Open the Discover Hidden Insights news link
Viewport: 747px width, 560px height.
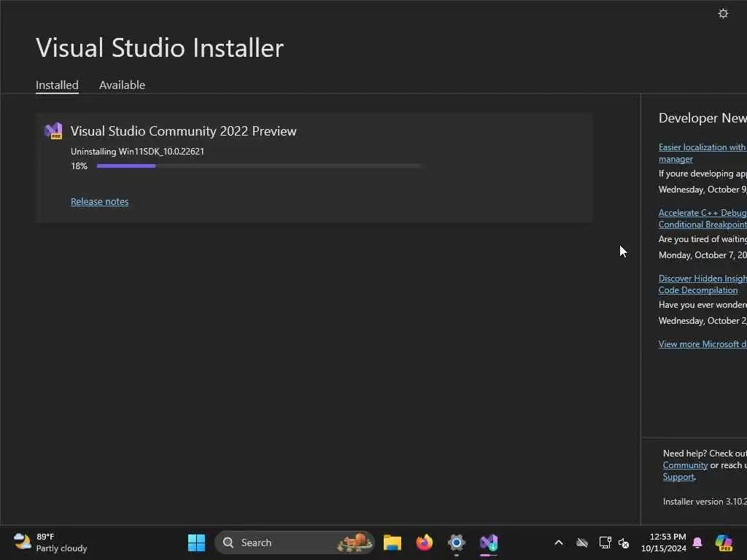(x=703, y=284)
